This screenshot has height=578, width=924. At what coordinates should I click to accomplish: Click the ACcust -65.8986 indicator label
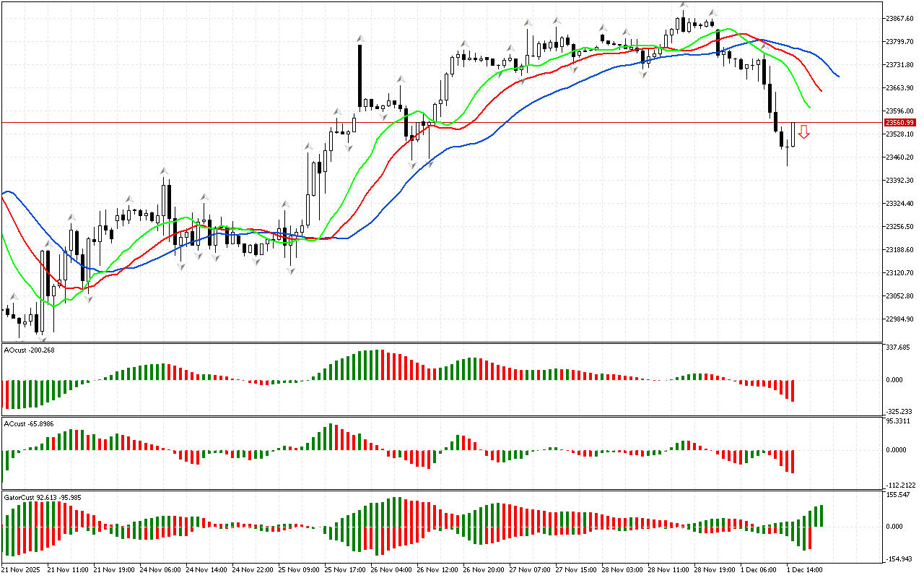pyautogui.click(x=29, y=424)
